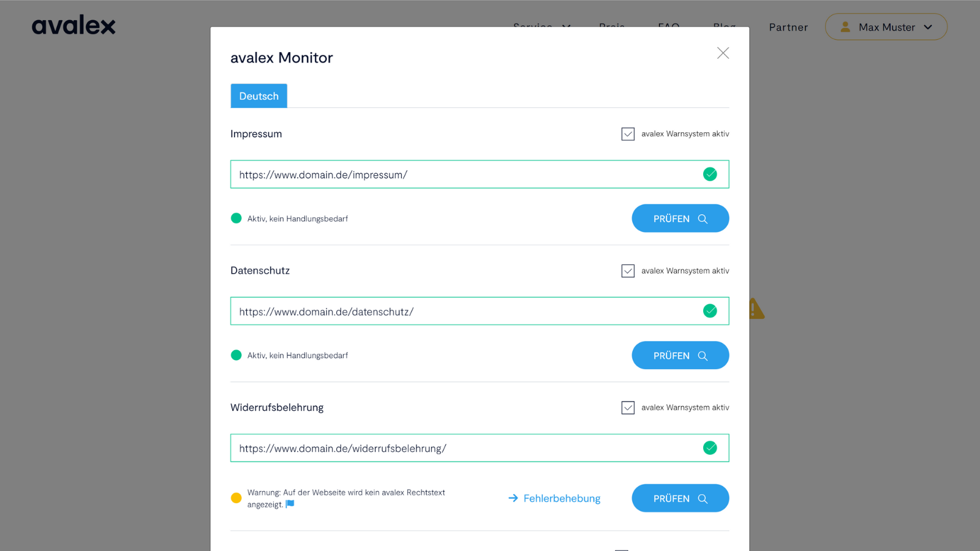Image resolution: width=980 pixels, height=551 pixels.
Task: Click the green status dot under Datenschutz
Action: [x=236, y=355]
